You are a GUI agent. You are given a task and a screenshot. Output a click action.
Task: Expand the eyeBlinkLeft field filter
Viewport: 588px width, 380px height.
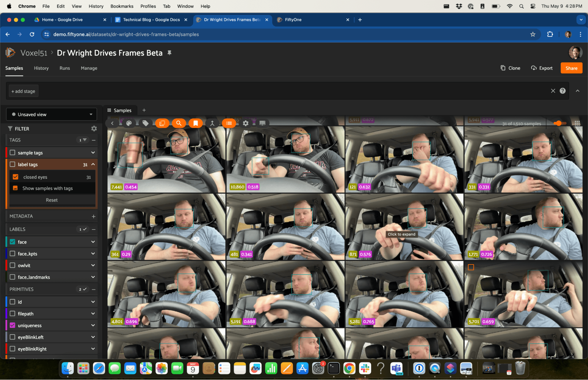93,337
